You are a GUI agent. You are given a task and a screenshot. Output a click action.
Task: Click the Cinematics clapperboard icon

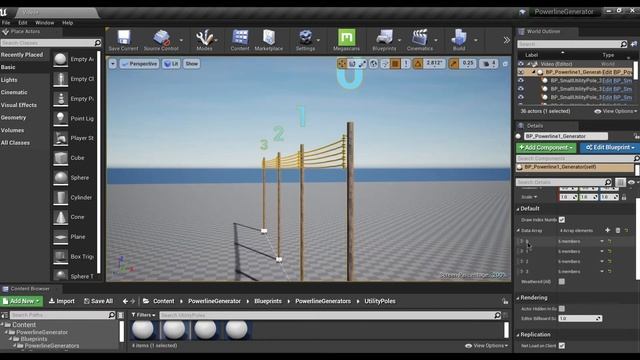420,38
